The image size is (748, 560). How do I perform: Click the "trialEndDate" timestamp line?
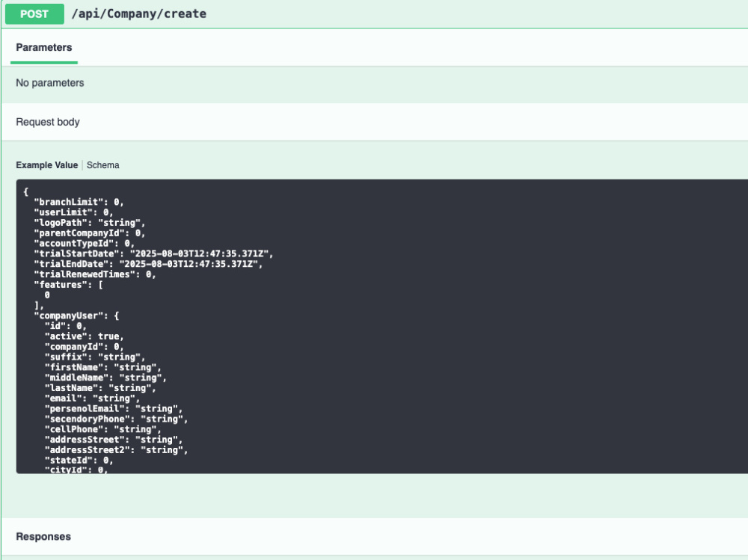[148, 264]
